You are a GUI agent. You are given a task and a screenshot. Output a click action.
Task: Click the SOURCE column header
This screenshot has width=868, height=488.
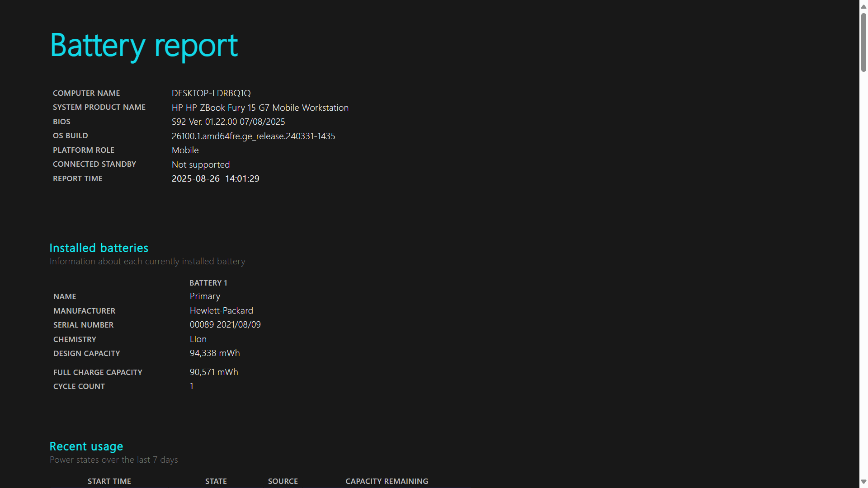pyautogui.click(x=283, y=481)
